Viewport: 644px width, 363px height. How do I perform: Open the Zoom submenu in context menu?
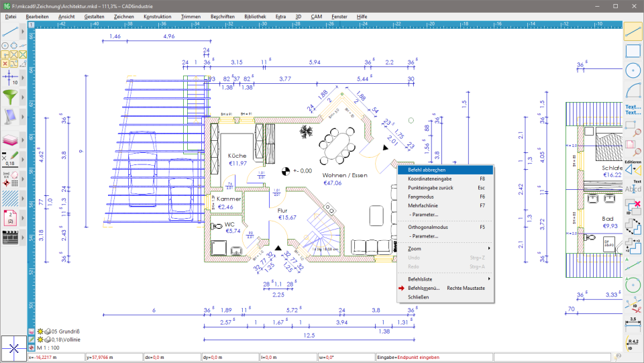coord(445,248)
